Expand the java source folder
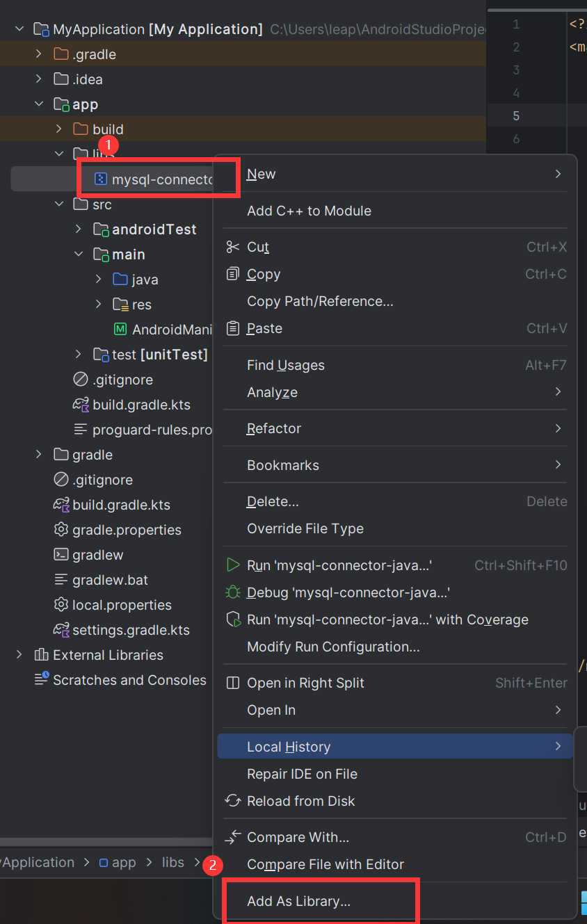The width and height of the screenshot is (587, 924). tap(99, 279)
